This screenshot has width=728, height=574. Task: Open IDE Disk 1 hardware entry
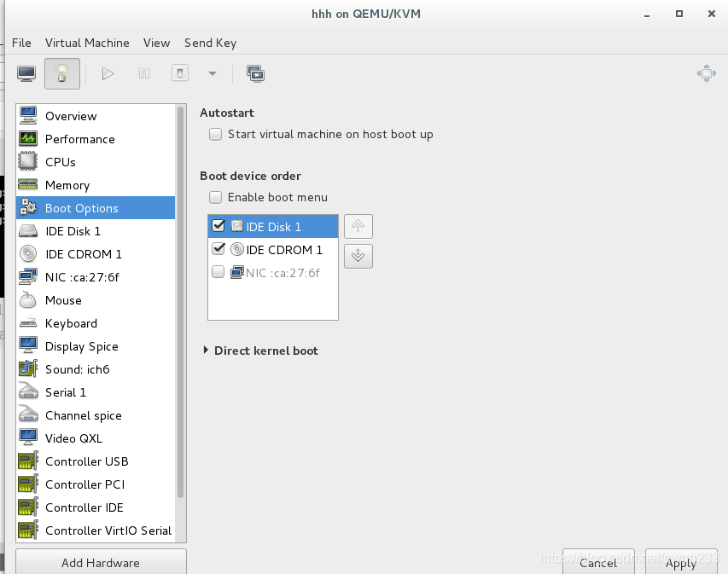[96, 231]
